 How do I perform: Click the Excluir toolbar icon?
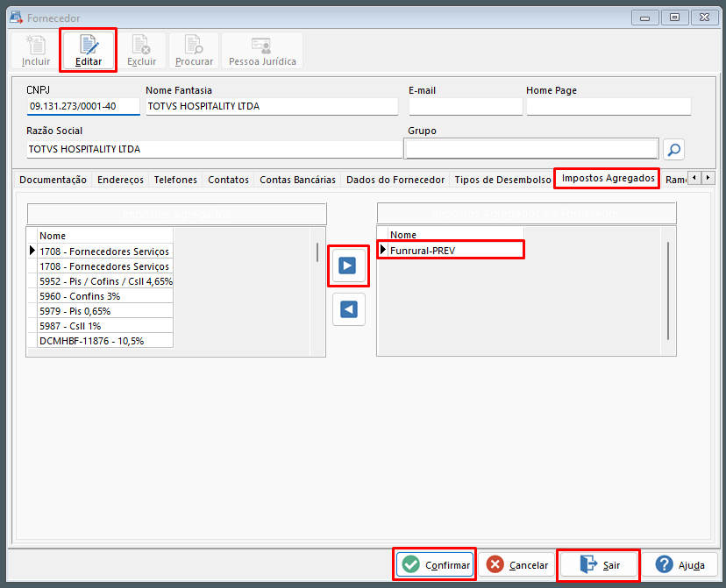pos(141,51)
